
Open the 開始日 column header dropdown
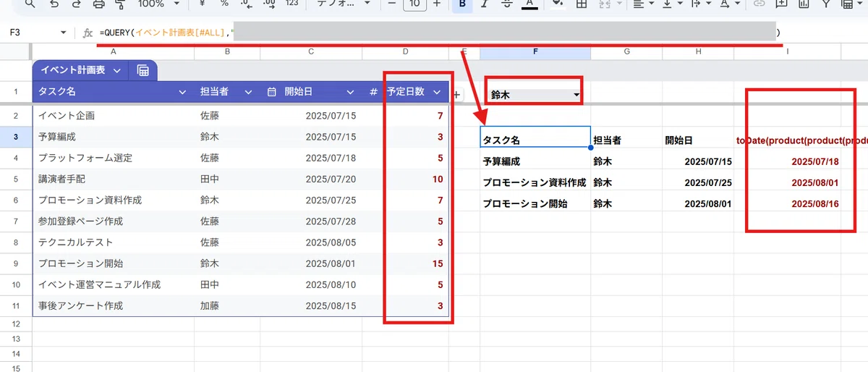coord(350,92)
